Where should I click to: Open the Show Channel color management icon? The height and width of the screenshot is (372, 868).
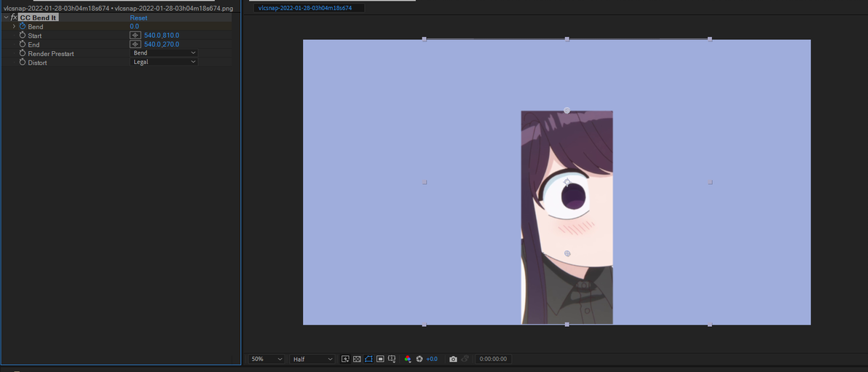click(x=408, y=360)
